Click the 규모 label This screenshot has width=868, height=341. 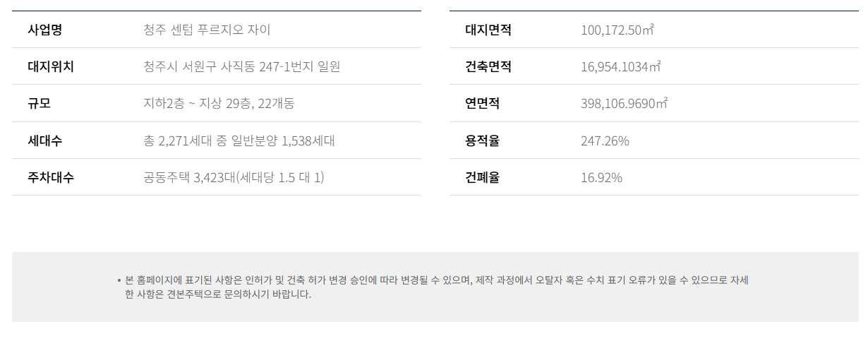pyautogui.click(x=39, y=103)
